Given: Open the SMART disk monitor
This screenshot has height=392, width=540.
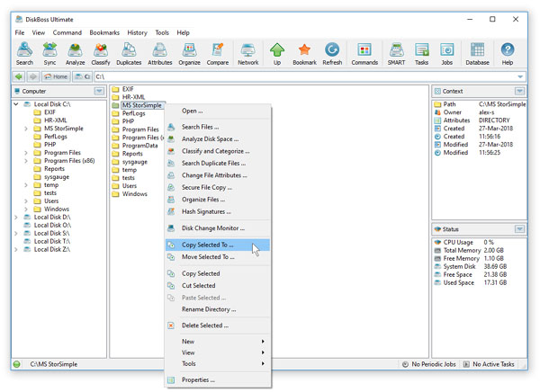Looking at the screenshot, I should point(396,54).
